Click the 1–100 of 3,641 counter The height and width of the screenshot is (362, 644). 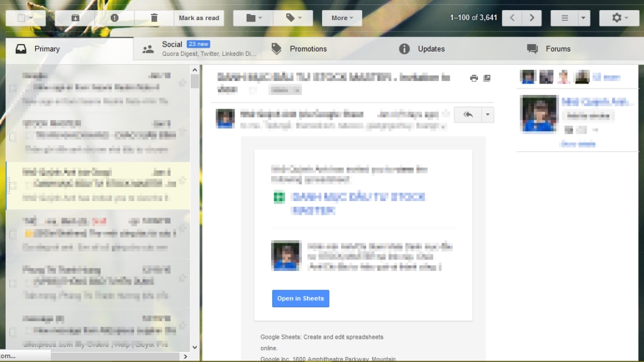473,18
